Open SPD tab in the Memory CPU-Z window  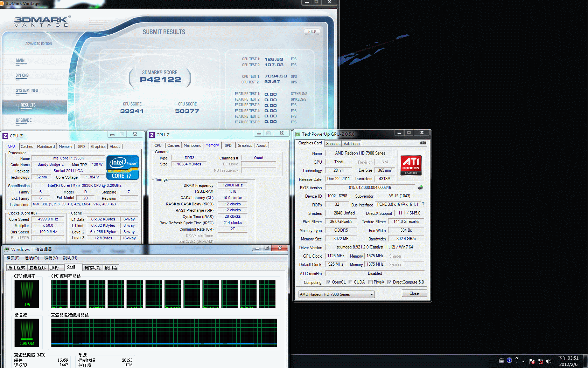click(228, 145)
